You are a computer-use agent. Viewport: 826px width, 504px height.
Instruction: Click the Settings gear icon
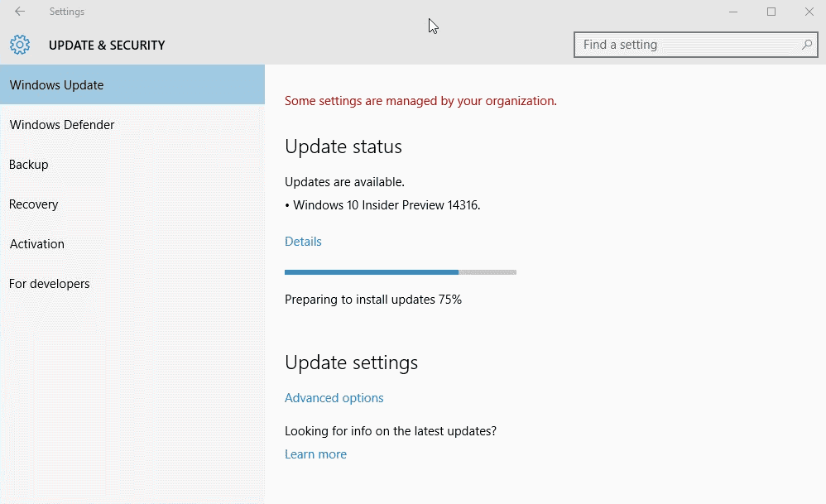click(20, 45)
